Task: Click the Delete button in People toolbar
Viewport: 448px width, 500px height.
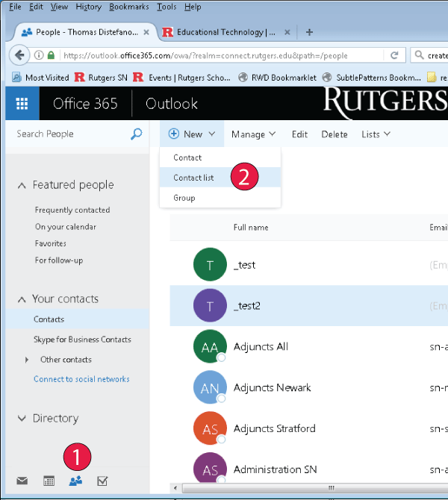Action: [334, 134]
